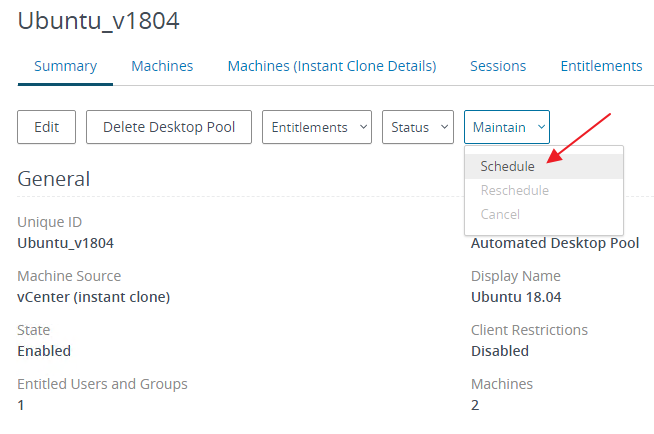Select the greyed-out Cancel menu entry
Image resolution: width=654 pixels, height=434 pixels.
tap(500, 214)
